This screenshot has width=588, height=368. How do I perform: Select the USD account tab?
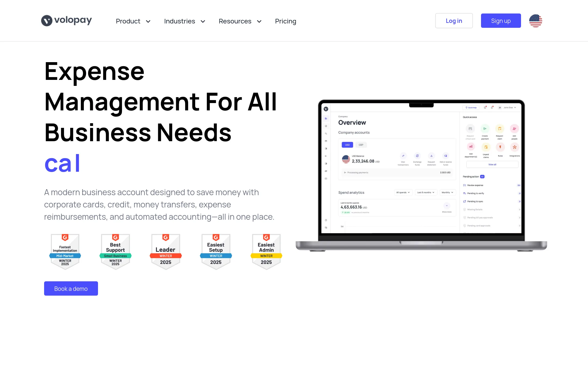pos(347,145)
